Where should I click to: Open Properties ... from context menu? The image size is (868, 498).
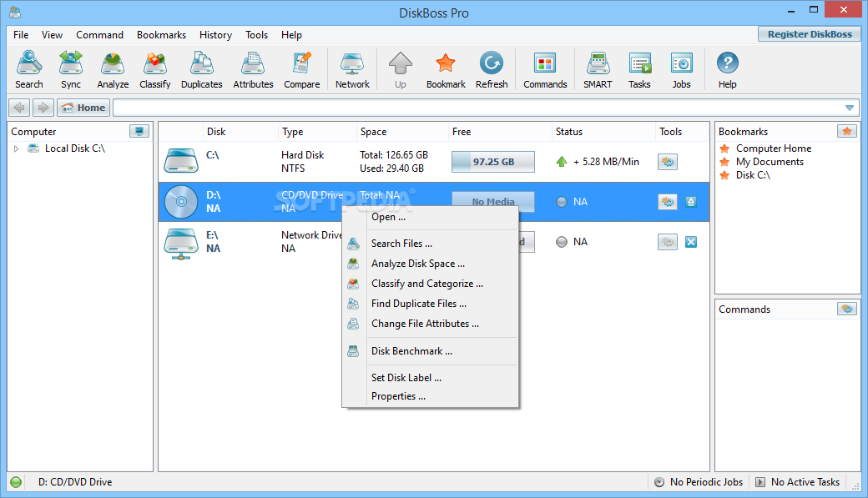(430, 396)
